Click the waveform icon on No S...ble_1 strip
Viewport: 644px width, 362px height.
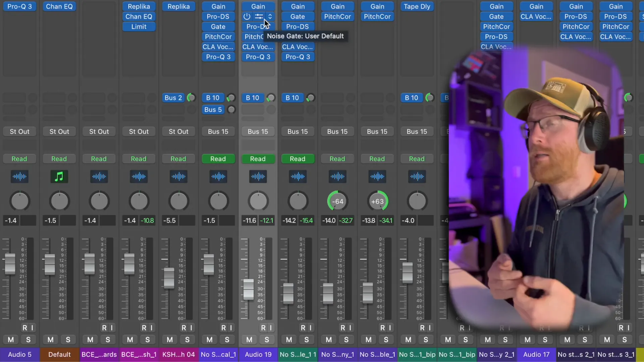[377, 176]
